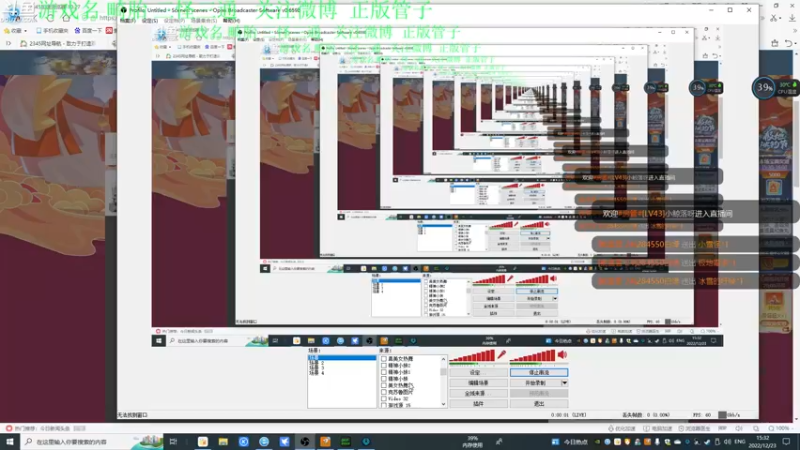Screen dimensions: 800x450
Task: Open the teal circular app icon on the taskbar
Action: [x=366, y=441]
